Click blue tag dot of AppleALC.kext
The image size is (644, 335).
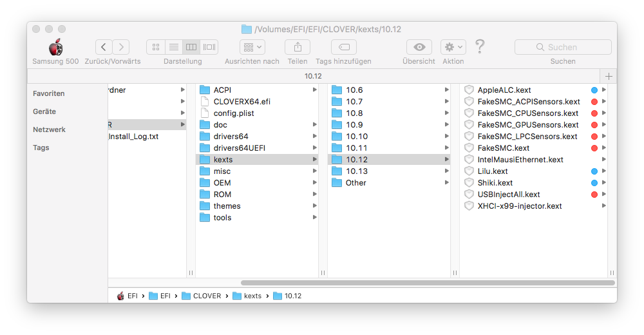click(x=594, y=90)
